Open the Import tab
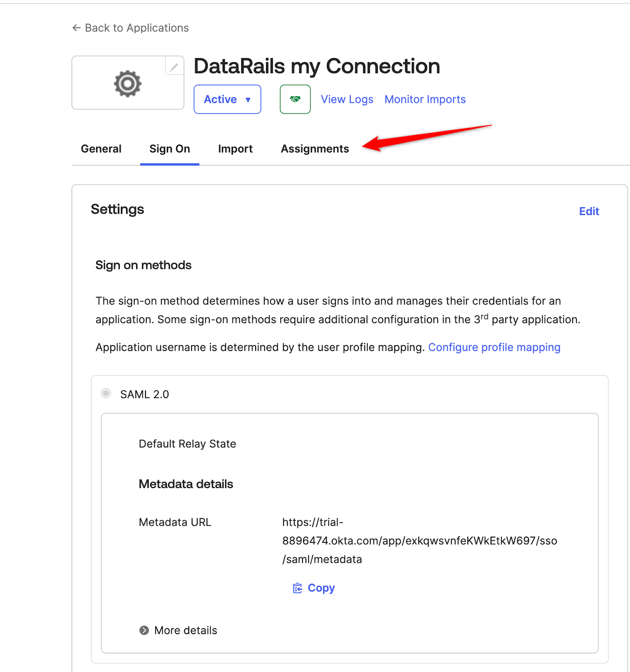Image resolution: width=630 pixels, height=672 pixels. coord(235,149)
